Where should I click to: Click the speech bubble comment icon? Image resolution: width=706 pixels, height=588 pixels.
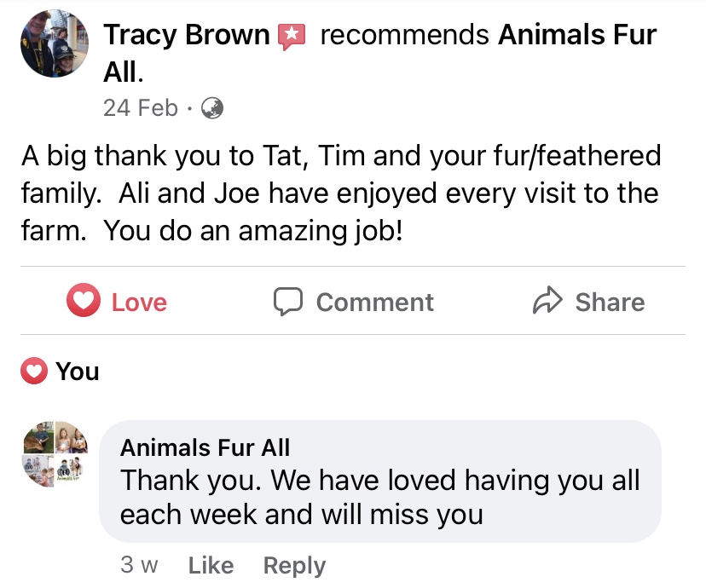point(289,302)
